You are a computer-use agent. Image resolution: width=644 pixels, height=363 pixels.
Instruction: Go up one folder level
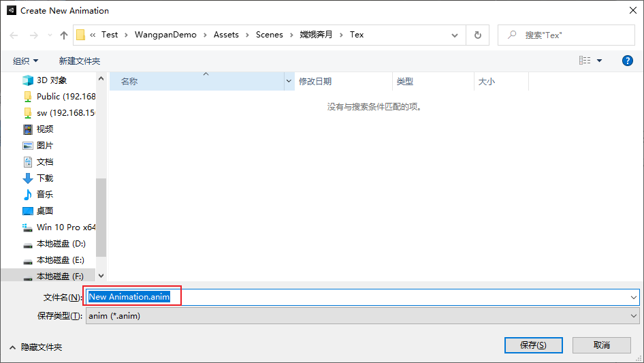pyautogui.click(x=64, y=35)
